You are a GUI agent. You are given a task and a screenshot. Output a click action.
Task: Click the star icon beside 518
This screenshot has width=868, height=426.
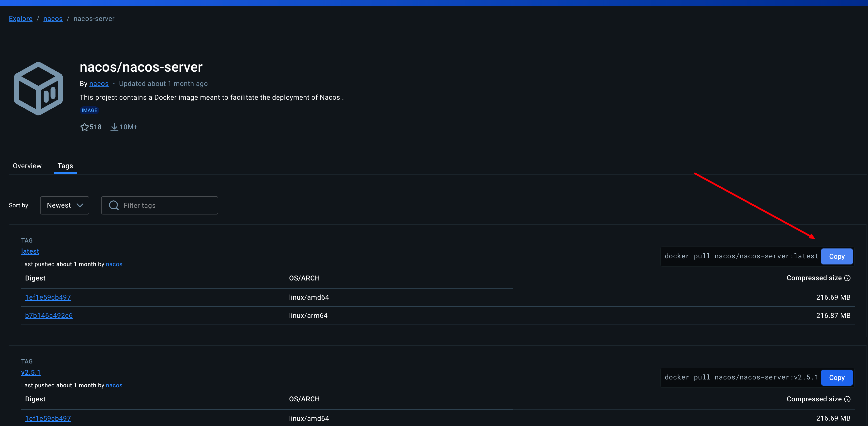(84, 127)
